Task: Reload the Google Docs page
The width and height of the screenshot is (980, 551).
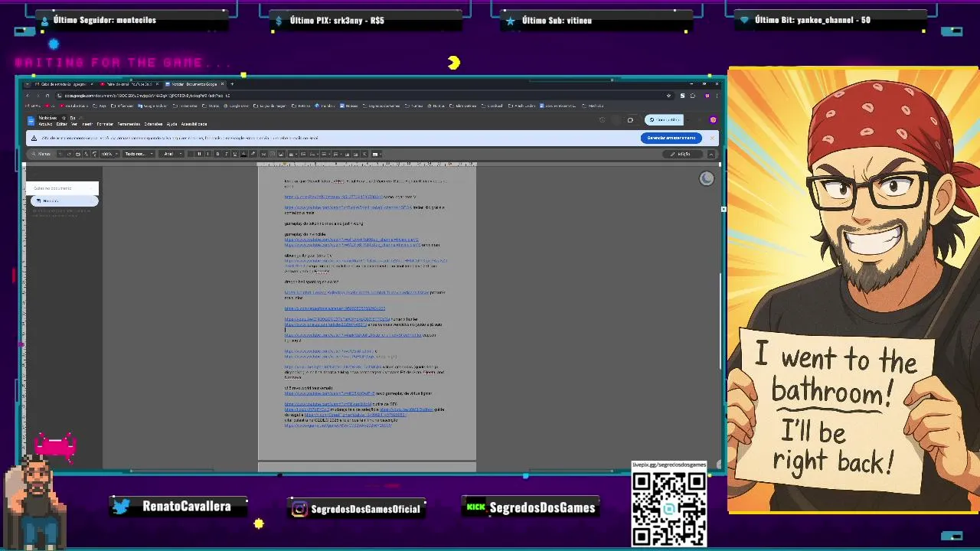Action: pyautogui.click(x=47, y=96)
